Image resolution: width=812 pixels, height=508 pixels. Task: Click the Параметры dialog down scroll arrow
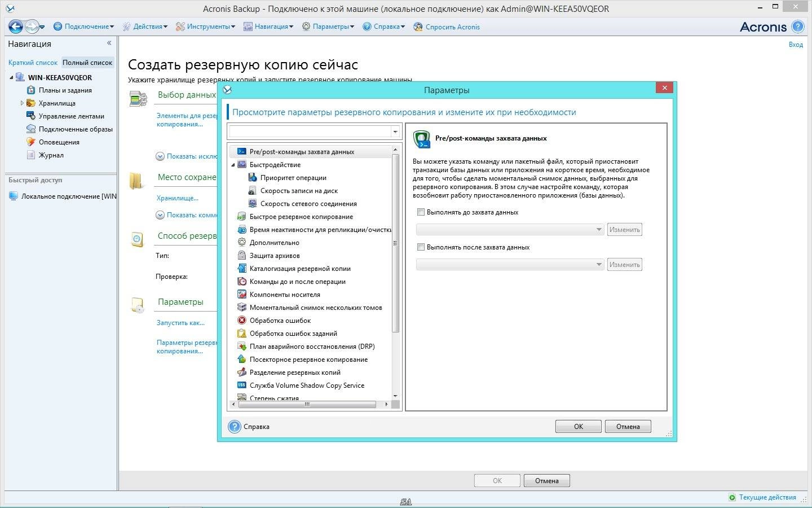(x=395, y=396)
